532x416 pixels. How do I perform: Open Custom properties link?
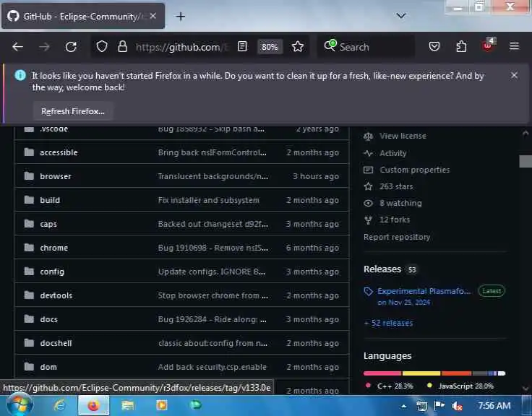point(415,170)
